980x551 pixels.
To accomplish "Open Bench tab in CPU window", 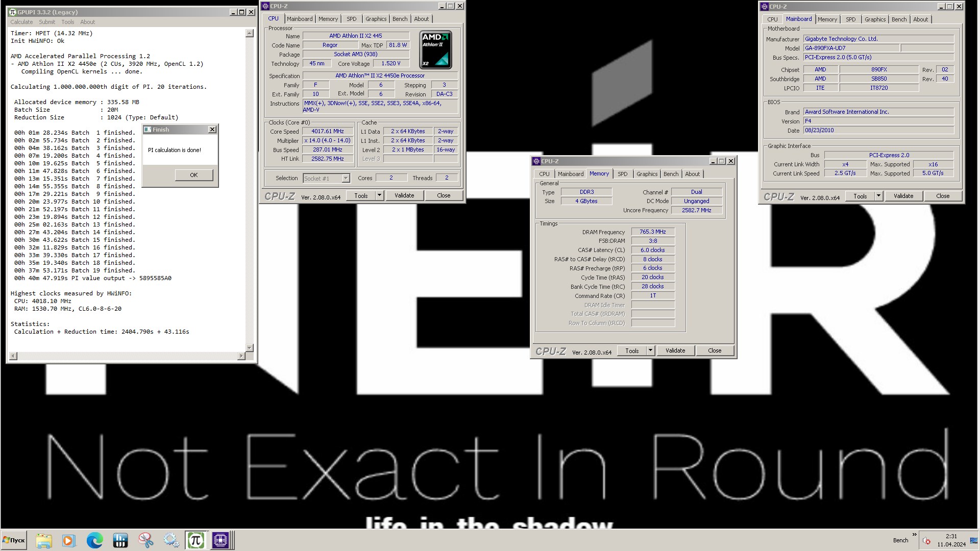I will (x=400, y=19).
